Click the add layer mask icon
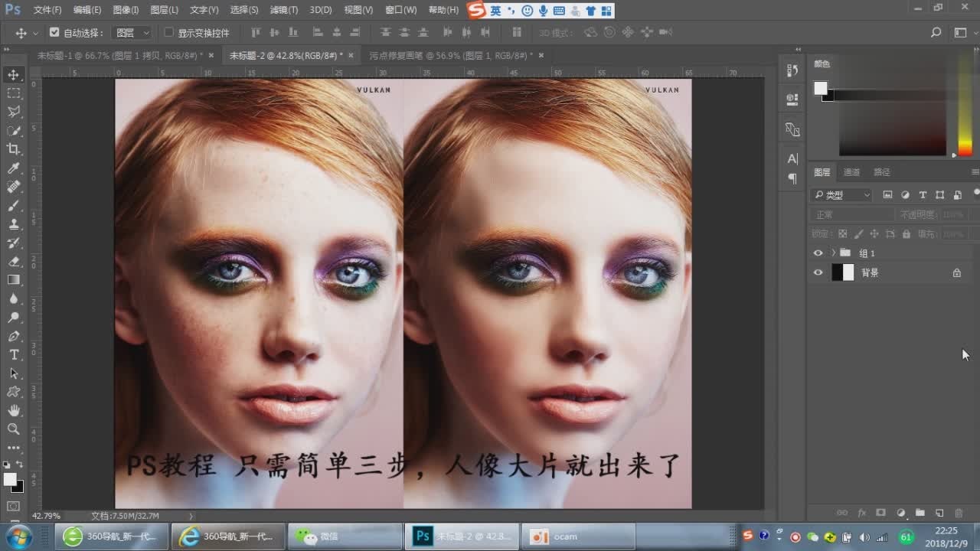 click(880, 513)
